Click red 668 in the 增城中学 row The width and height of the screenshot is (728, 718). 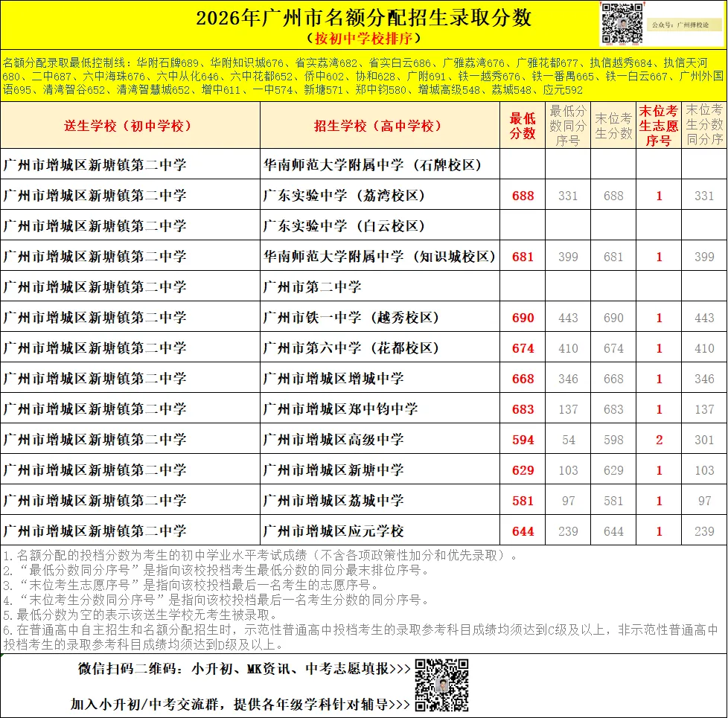(523, 379)
